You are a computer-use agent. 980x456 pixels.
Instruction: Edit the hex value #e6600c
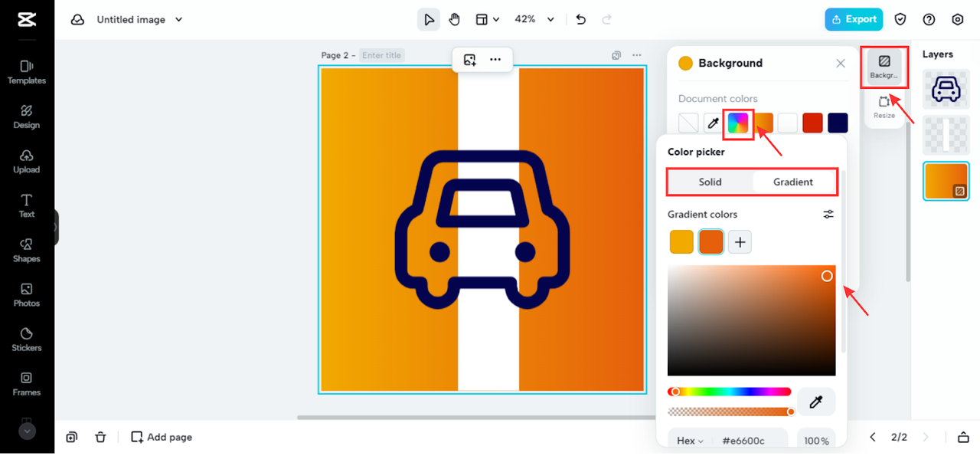coord(743,441)
